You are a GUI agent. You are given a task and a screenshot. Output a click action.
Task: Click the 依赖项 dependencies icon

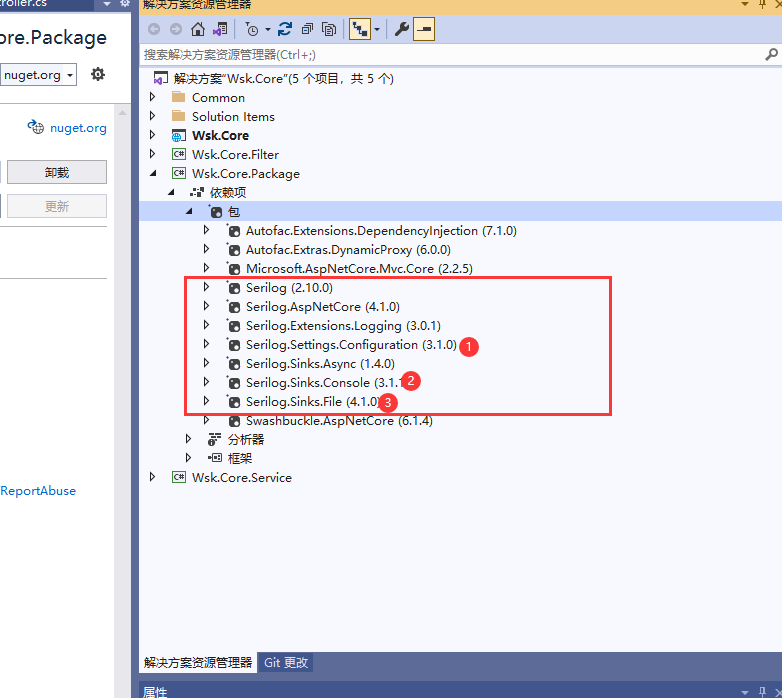coord(197,192)
